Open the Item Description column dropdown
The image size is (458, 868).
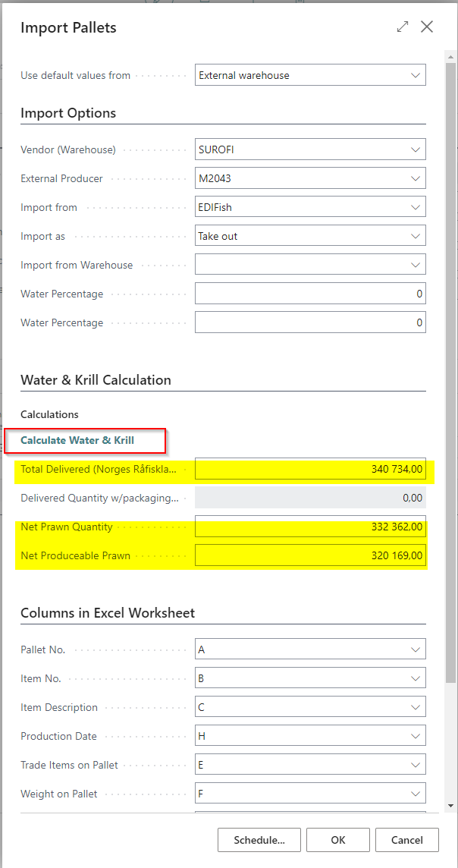[x=309, y=707]
